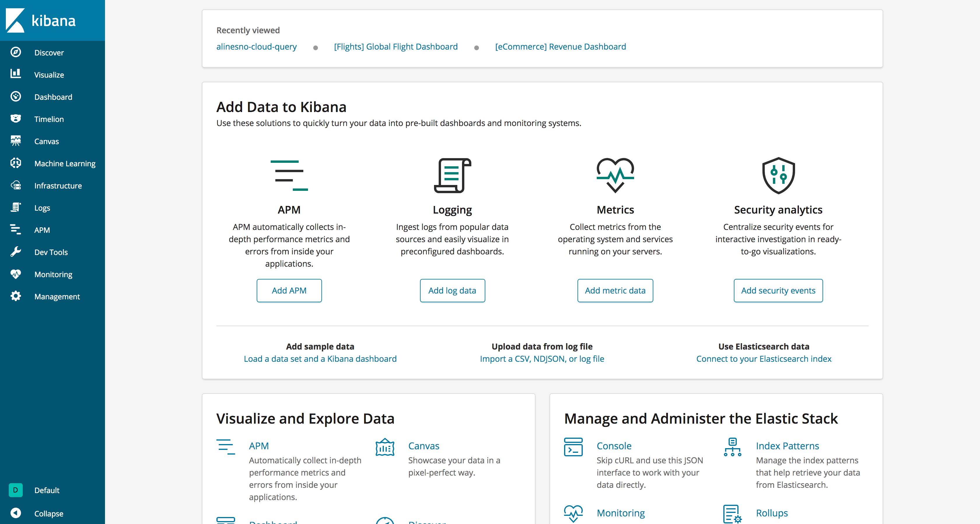980x524 pixels.
Task: Open Dev Tools from sidebar
Action: 51,251
